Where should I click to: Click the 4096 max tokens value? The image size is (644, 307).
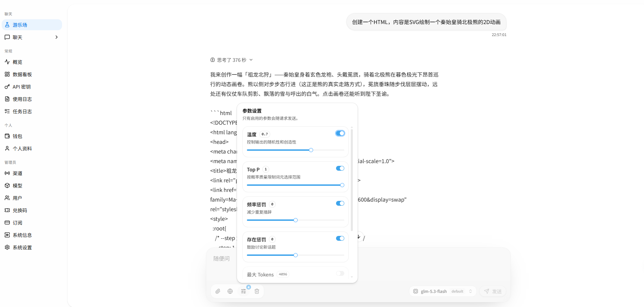[283, 274]
